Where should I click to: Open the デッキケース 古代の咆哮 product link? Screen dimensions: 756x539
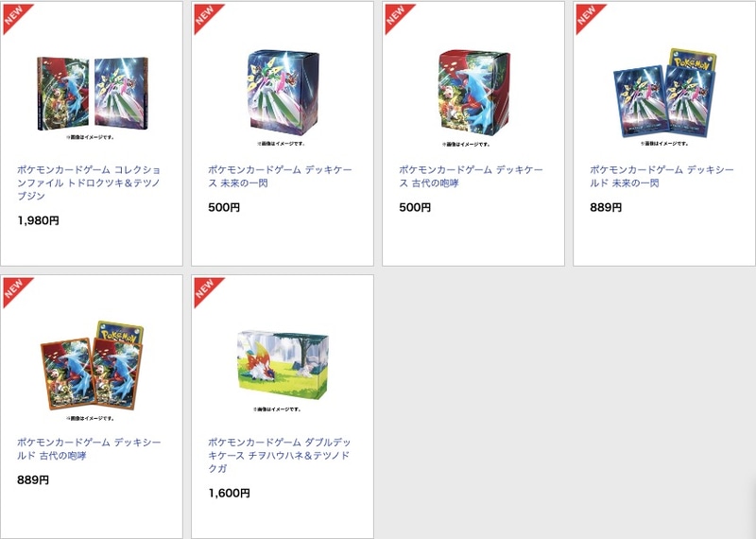tap(471, 176)
